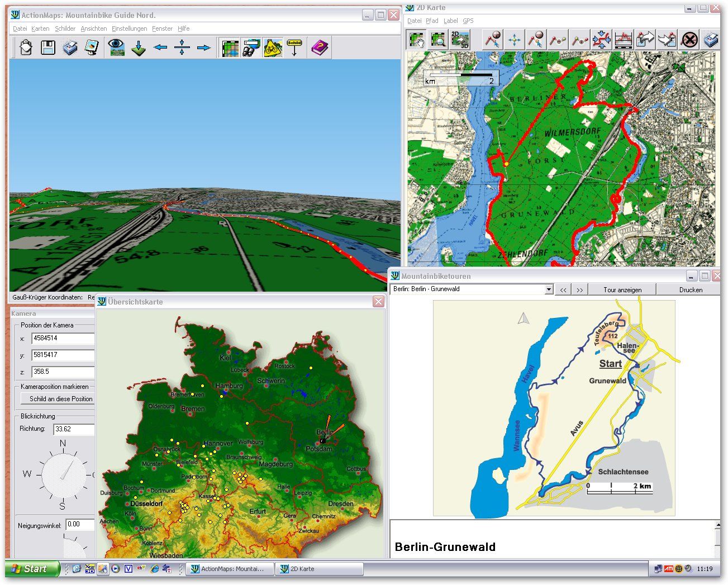728x585 pixels.
Task: Click the delete path X icon
Action: click(x=690, y=40)
